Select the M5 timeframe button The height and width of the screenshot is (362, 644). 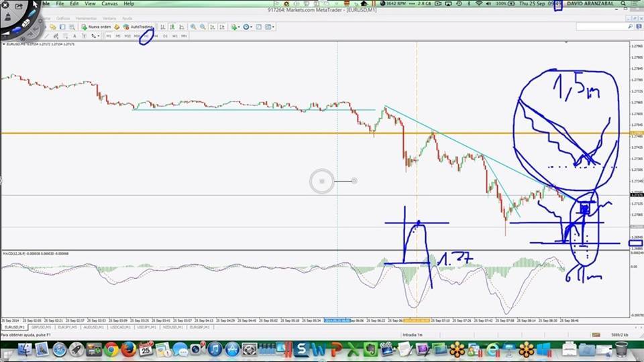pos(118,36)
